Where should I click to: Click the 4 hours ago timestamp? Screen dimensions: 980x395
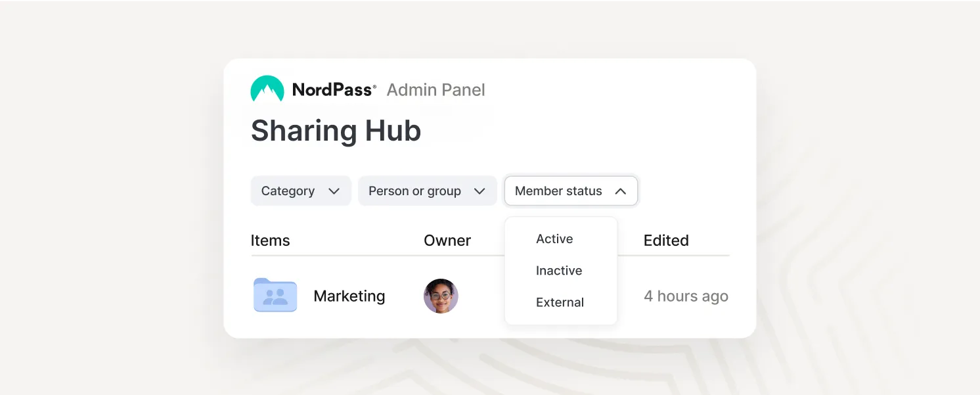pyautogui.click(x=686, y=296)
